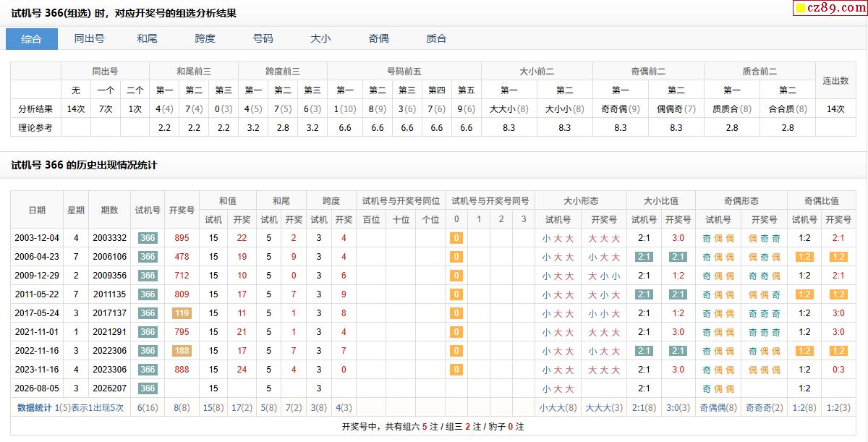Click the date 2009-12-29
Image resolution: width=868 pixels, height=442 pixels.
click(37, 276)
